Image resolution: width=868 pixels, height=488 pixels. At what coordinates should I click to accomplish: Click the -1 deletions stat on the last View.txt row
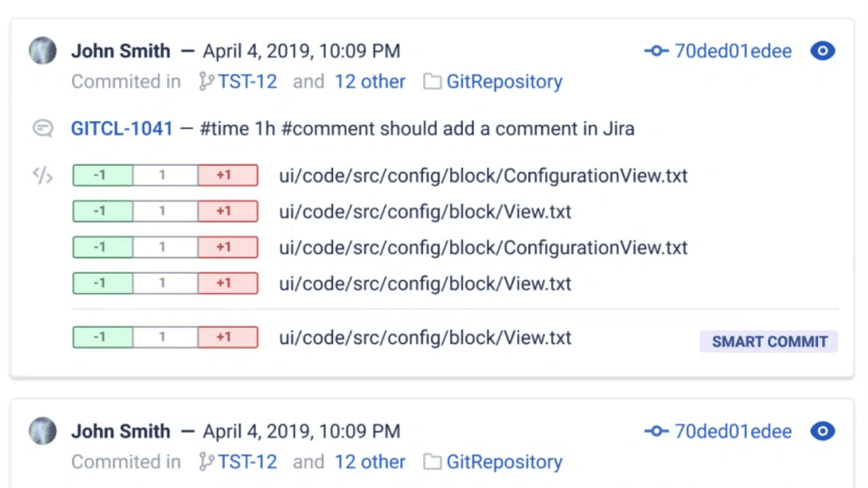tap(102, 336)
